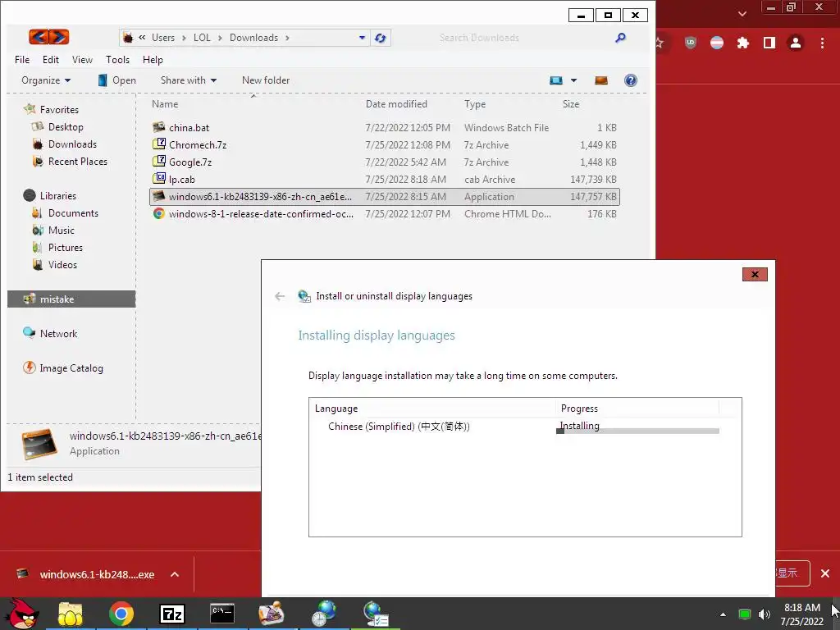The image size is (840, 630).
Task: Close the display languages install dialog
Action: click(755, 274)
